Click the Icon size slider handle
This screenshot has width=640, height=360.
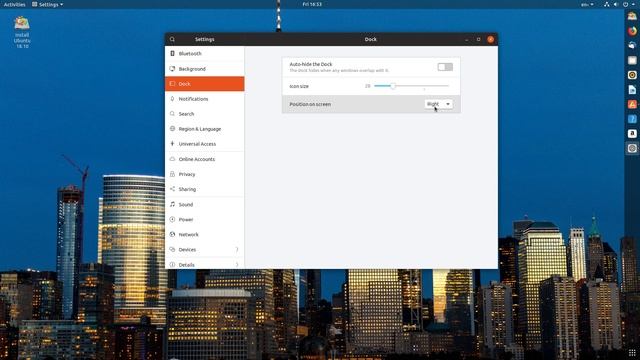pyautogui.click(x=393, y=86)
